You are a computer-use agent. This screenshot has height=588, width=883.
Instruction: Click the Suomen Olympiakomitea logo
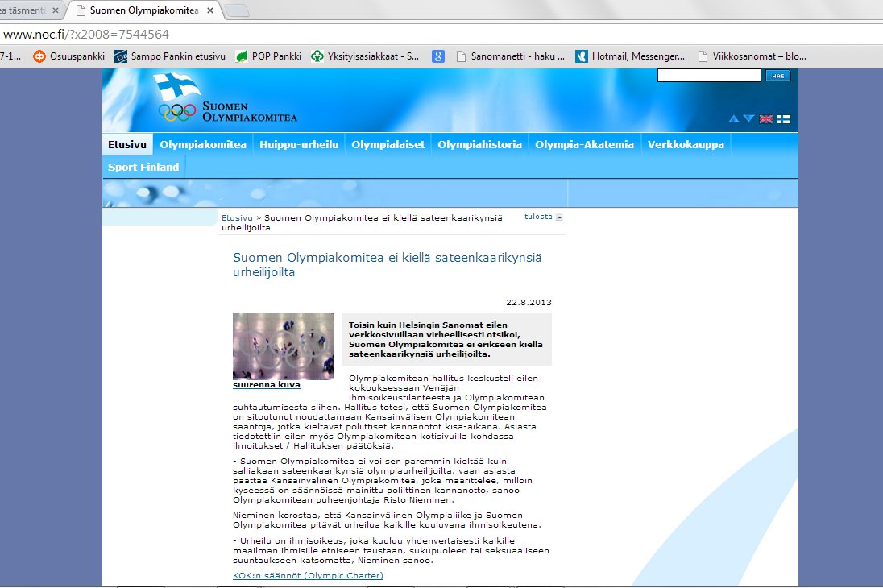click(227, 99)
